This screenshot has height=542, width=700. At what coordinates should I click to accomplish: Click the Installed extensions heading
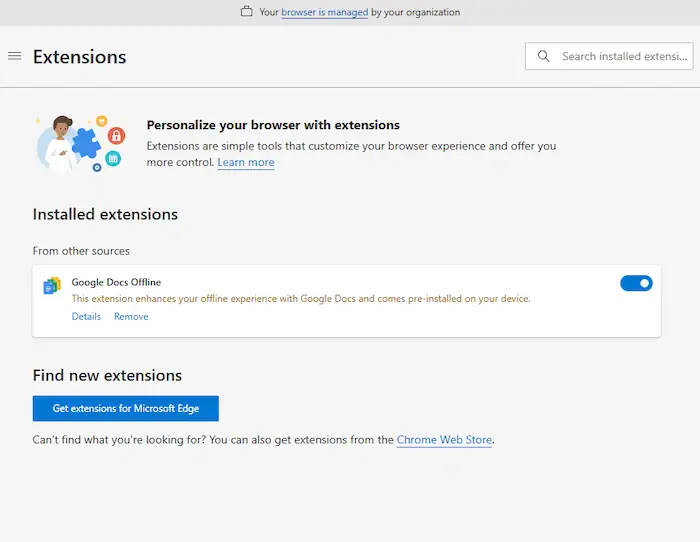105,214
